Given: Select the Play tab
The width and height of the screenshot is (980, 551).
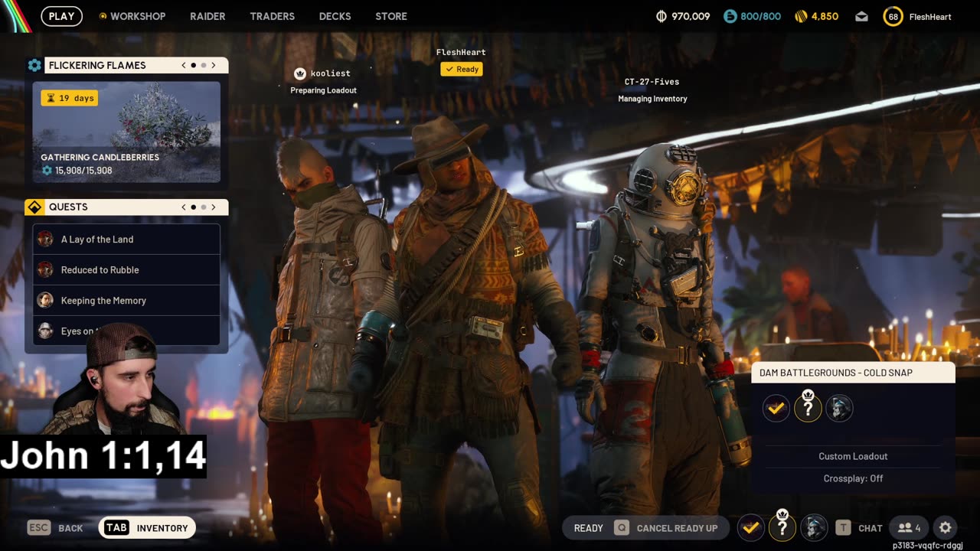Looking at the screenshot, I should 62,16.
